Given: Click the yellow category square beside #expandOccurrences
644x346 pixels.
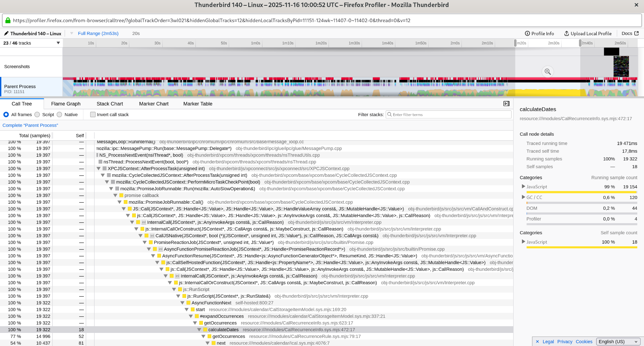Looking at the screenshot, I should coord(197,316).
